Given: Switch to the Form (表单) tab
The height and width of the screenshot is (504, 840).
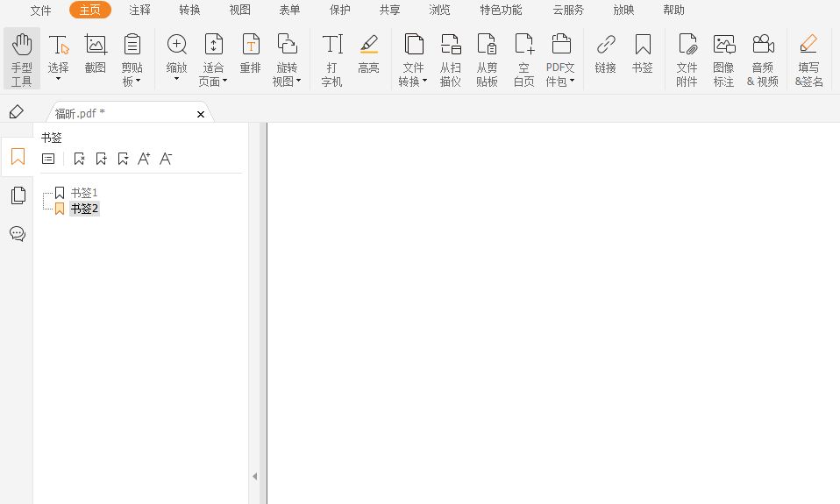Looking at the screenshot, I should [289, 11].
